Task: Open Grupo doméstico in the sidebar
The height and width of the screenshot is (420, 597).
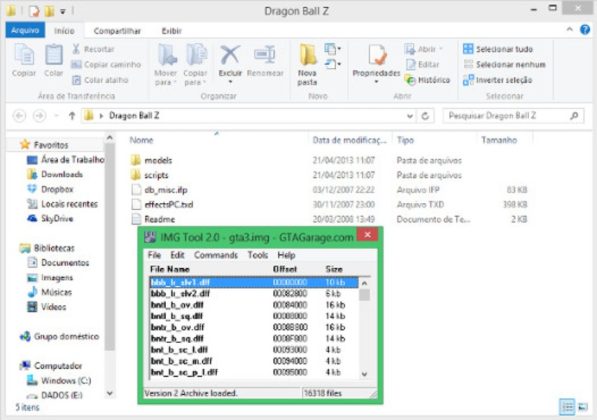Action: [x=60, y=337]
